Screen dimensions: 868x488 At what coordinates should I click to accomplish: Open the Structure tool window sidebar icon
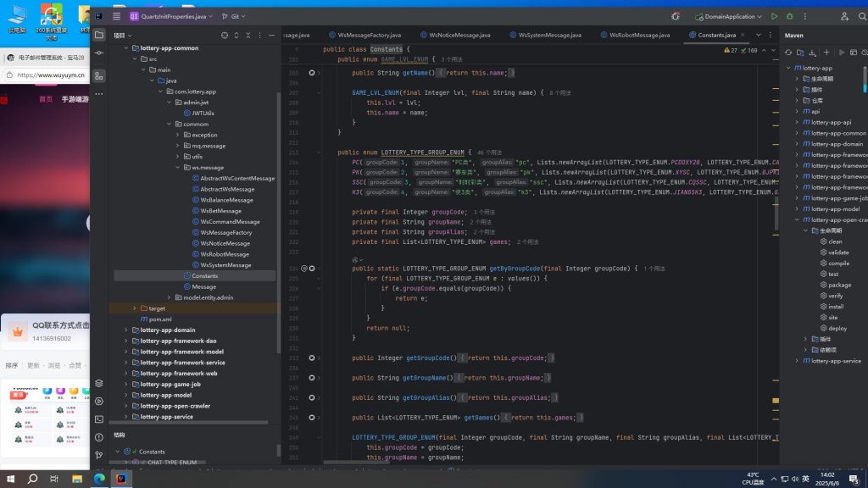point(99,75)
